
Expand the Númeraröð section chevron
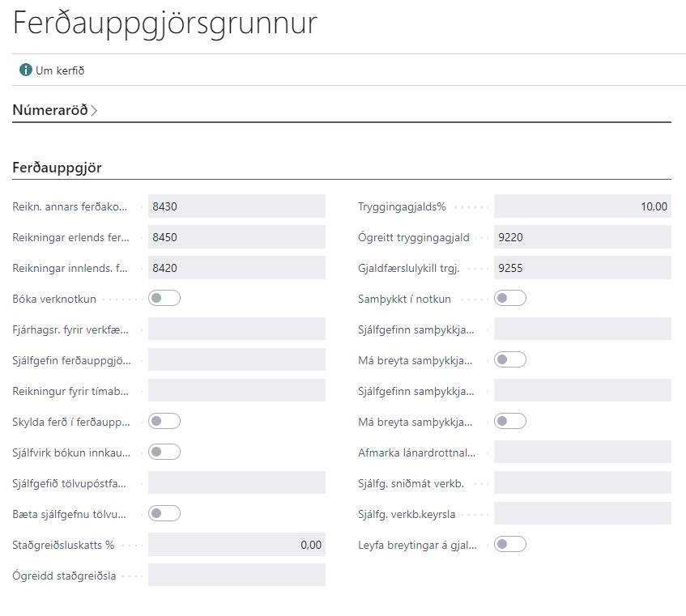coord(94,111)
